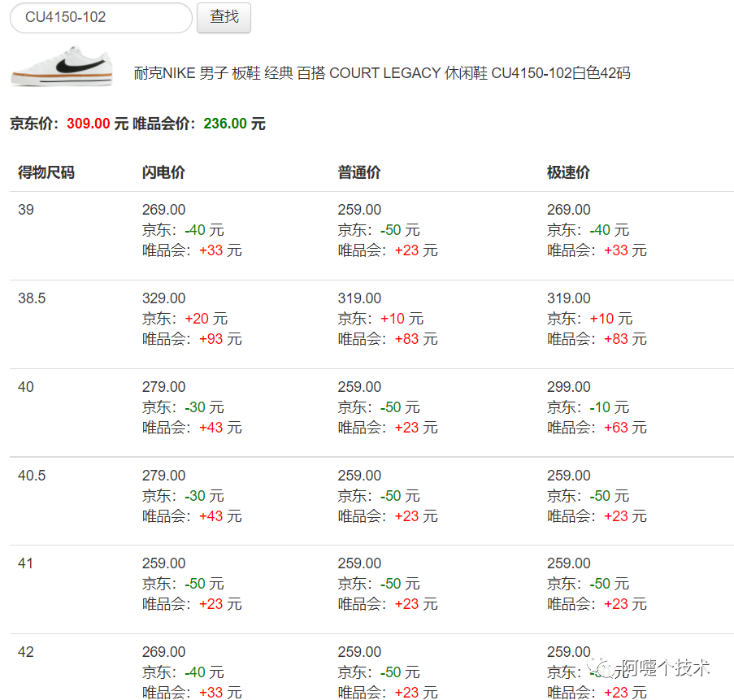
Task: Click 唯品会 +43 元 in size 40.5 row
Action: coord(192,516)
